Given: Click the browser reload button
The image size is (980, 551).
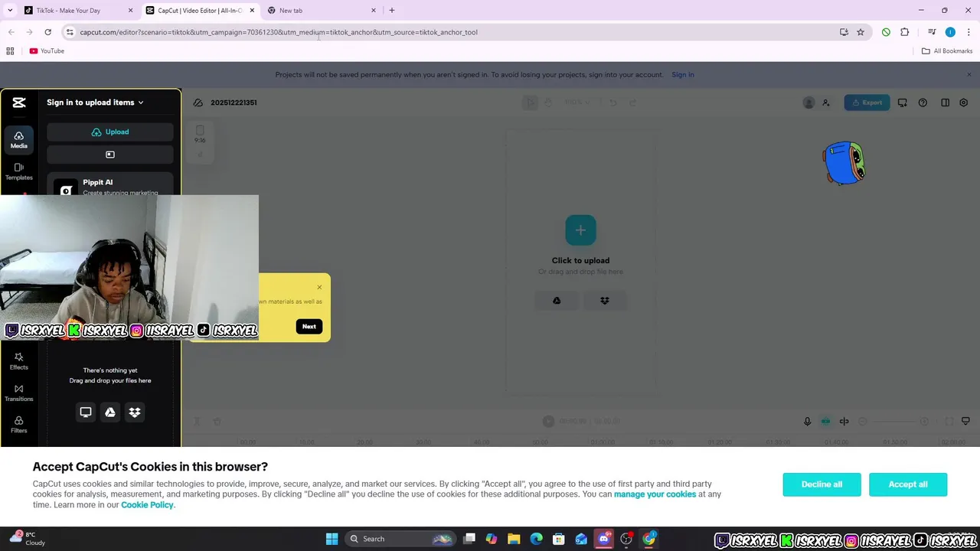Looking at the screenshot, I should pyautogui.click(x=47, y=32).
